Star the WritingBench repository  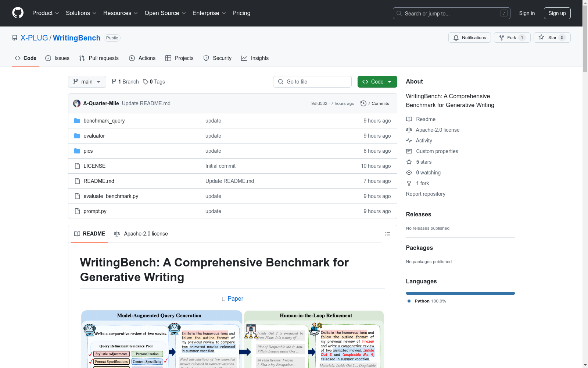pyautogui.click(x=552, y=38)
